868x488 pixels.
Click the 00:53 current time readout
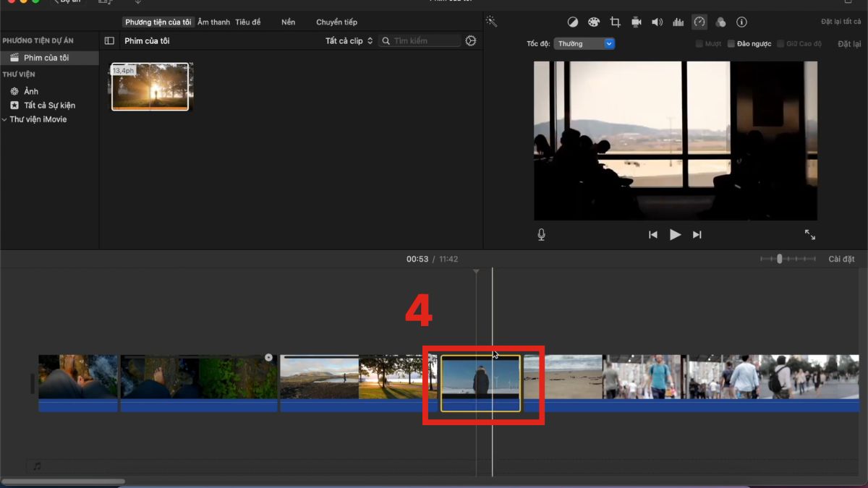click(x=417, y=259)
